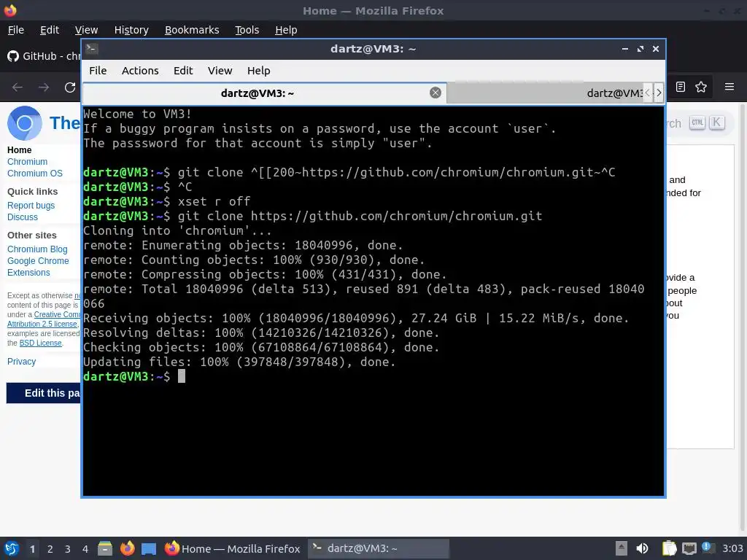Image resolution: width=747 pixels, height=560 pixels.
Task: Select the first dartz@VM3 terminal tab
Action: click(257, 93)
